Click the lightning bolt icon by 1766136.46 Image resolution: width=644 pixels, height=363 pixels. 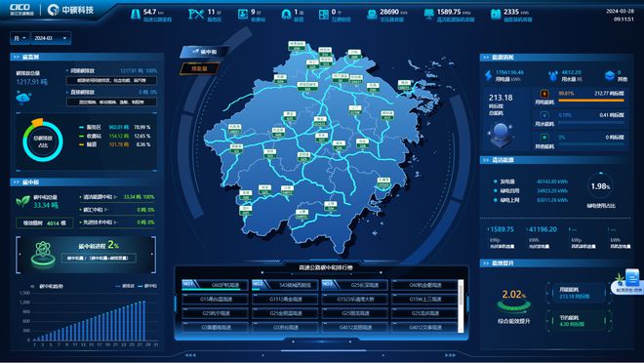click(488, 75)
